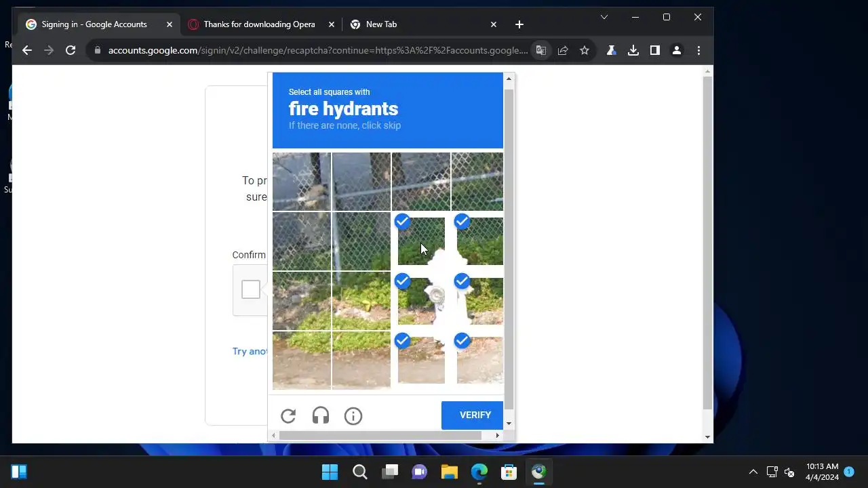
Task: Open the Widgets panel on the taskbar
Action: click(19, 472)
